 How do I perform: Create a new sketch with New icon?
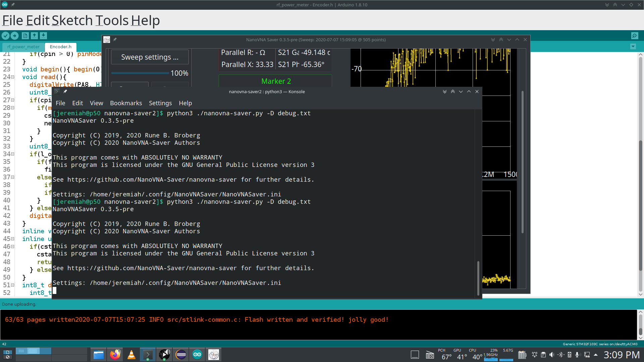25,36
